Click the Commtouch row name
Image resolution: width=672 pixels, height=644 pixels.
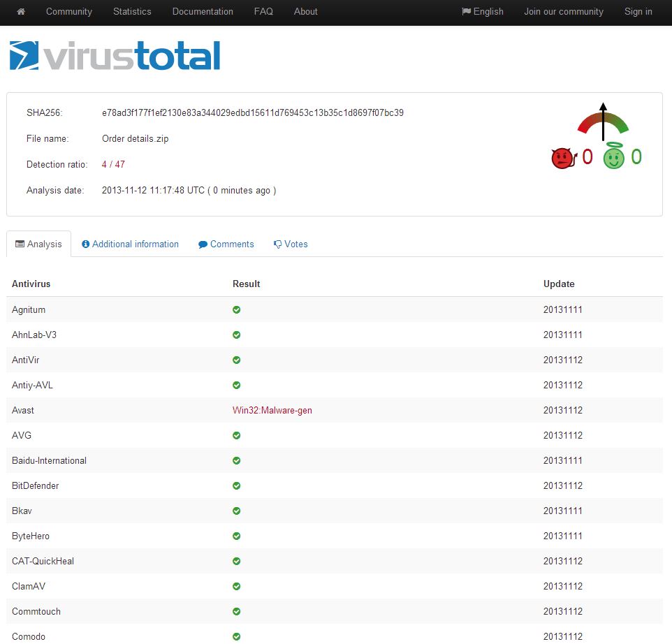pos(36,611)
